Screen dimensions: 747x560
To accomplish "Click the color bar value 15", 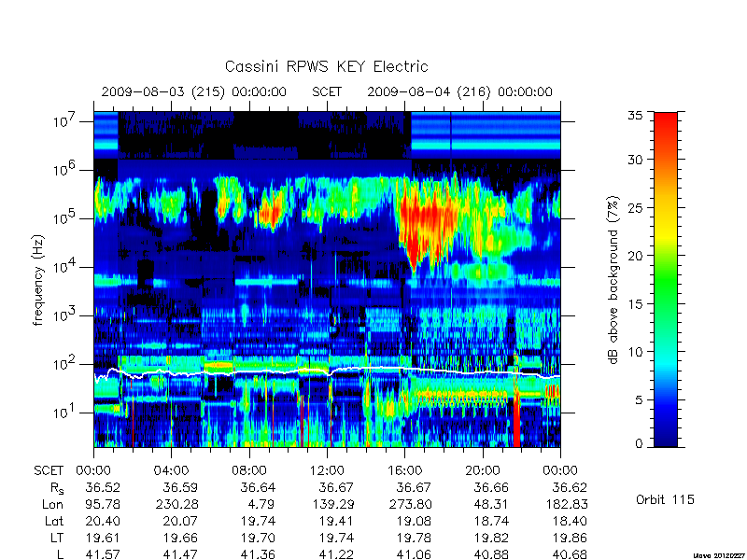I will (x=635, y=303).
